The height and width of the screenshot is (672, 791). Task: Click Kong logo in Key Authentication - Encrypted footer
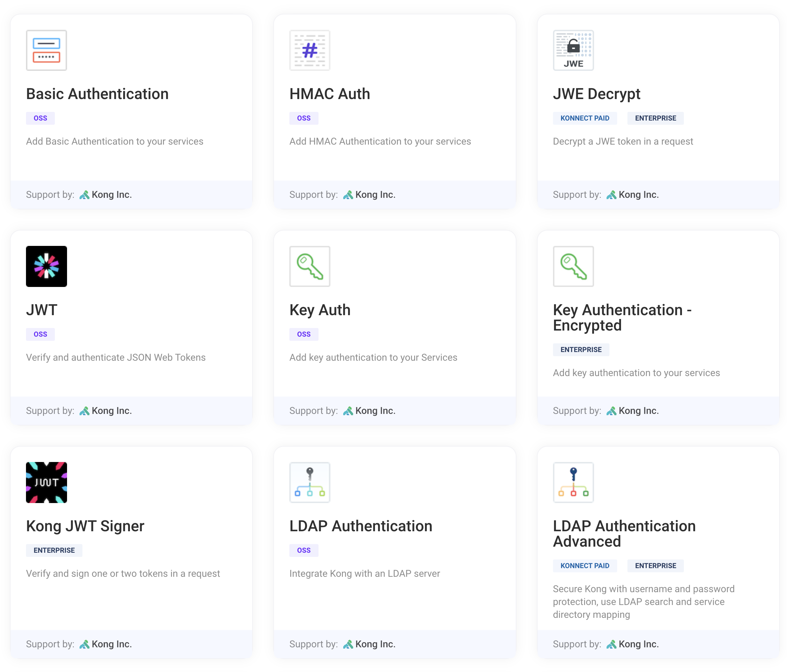(x=611, y=411)
